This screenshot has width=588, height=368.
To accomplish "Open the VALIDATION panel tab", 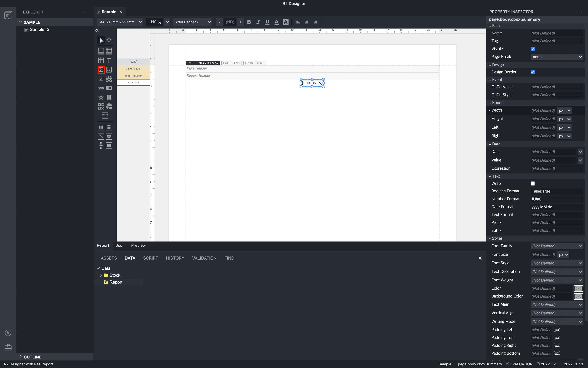I will click(204, 258).
